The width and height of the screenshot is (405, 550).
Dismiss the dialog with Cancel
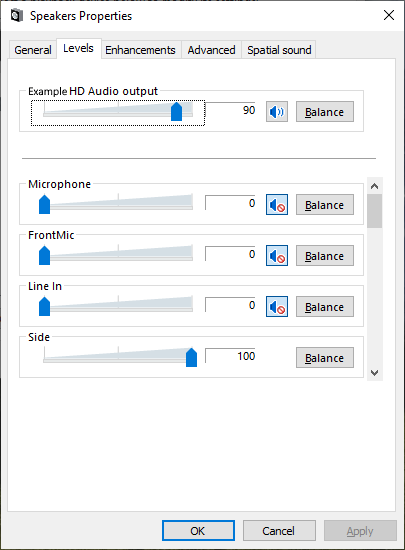(279, 531)
